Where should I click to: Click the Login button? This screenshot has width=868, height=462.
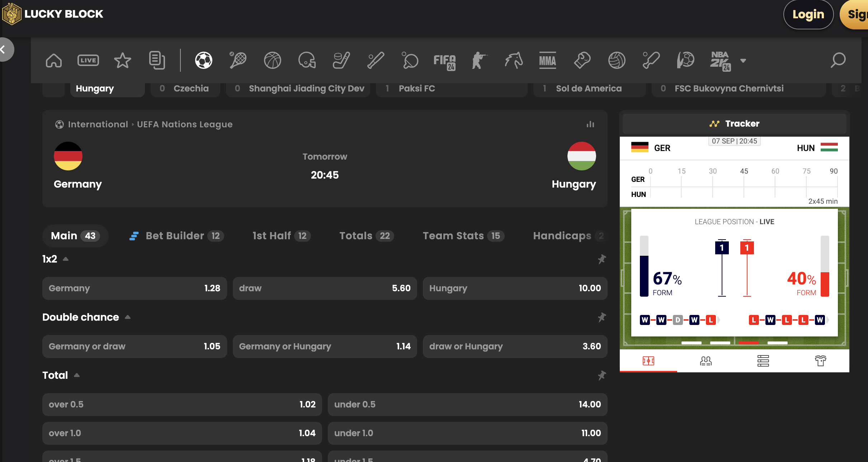pos(808,14)
